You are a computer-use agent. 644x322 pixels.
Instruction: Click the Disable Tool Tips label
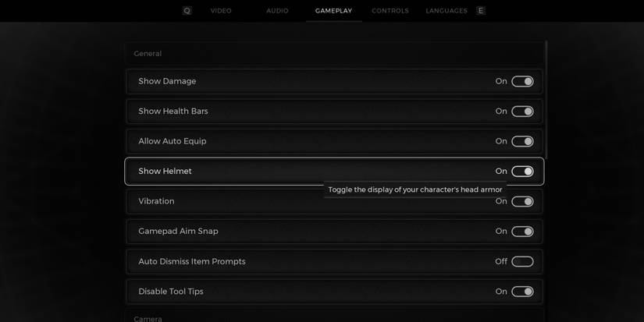coord(171,292)
